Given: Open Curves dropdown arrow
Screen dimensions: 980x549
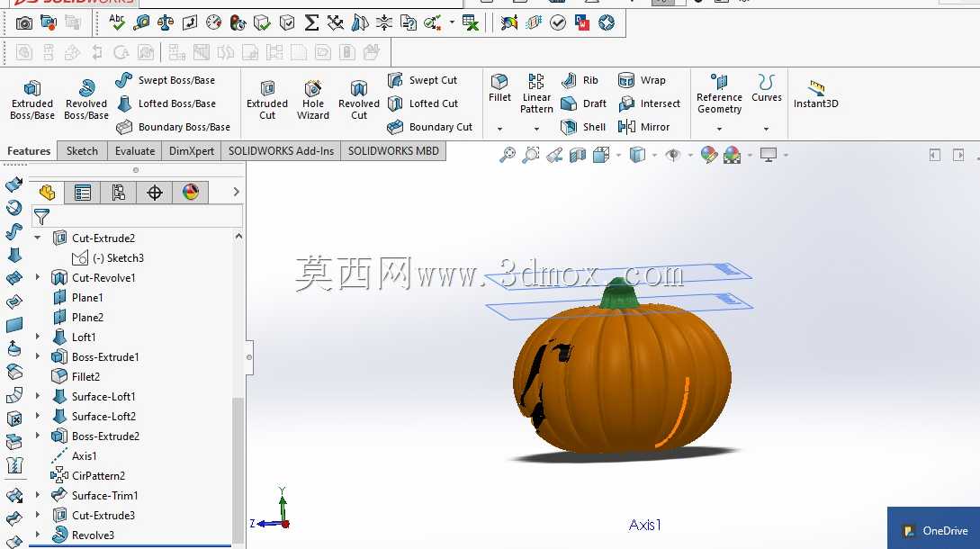Looking at the screenshot, I should coord(766,129).
